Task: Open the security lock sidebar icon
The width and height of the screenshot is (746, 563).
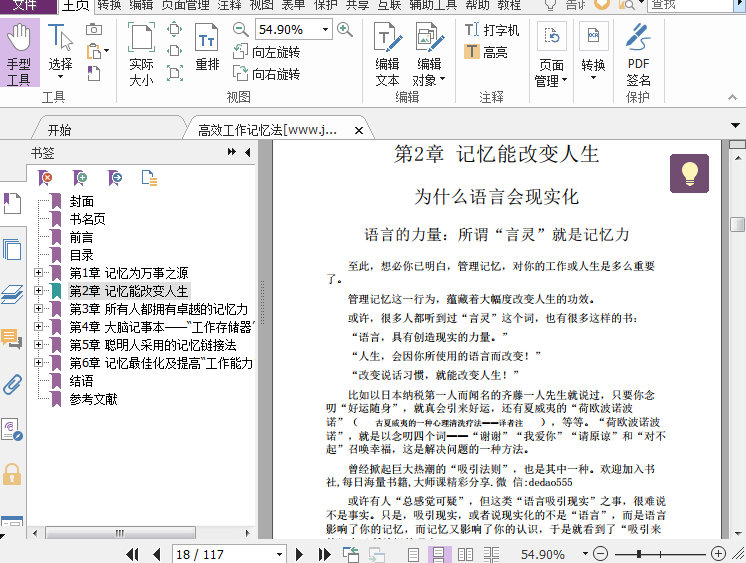Action: (12, 474)
